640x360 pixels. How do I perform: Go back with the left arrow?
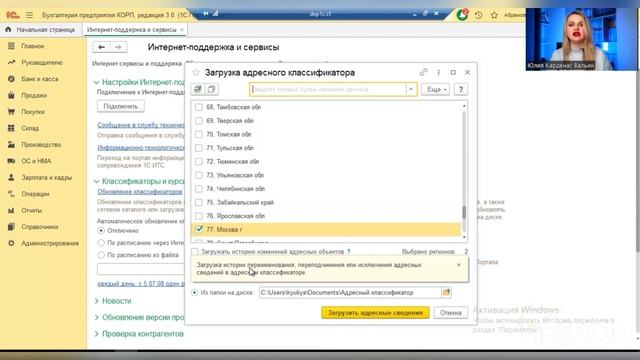pyautogui.click(x=101, y=47)
